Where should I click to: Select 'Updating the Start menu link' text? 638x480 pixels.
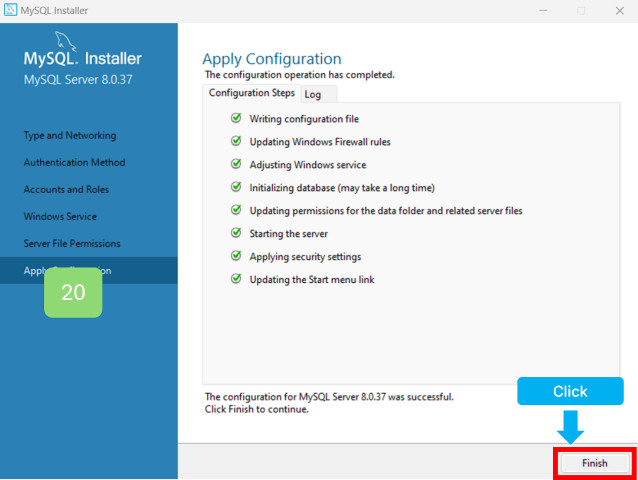point(312,280)
